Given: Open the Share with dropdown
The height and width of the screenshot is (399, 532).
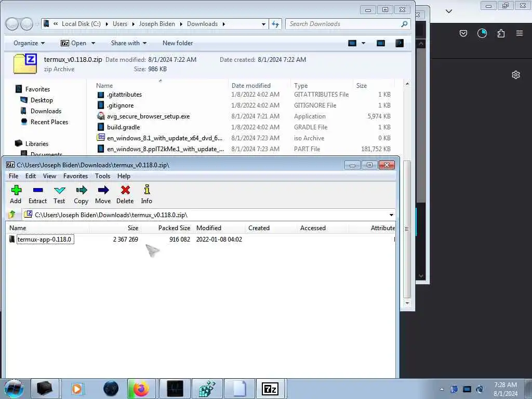Looking at the screenshot, I should (129, 43).
